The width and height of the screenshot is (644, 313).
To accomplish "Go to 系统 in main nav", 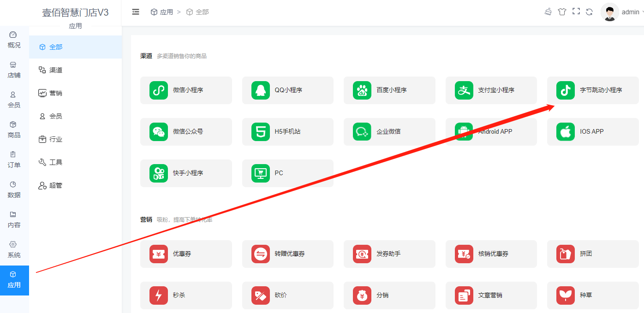I will [x=14, y=250].
